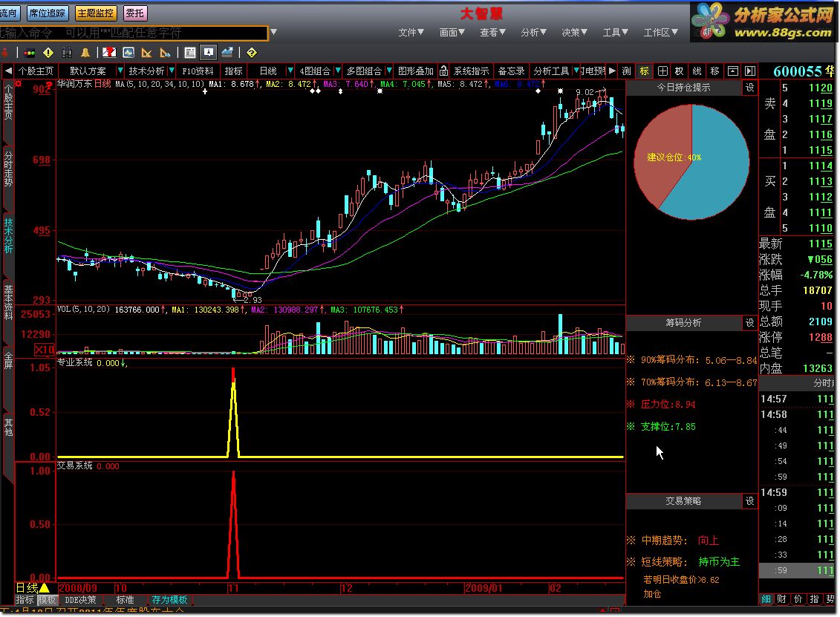Click the command input field
Viewport: 840px width, 617px height.
133,33
